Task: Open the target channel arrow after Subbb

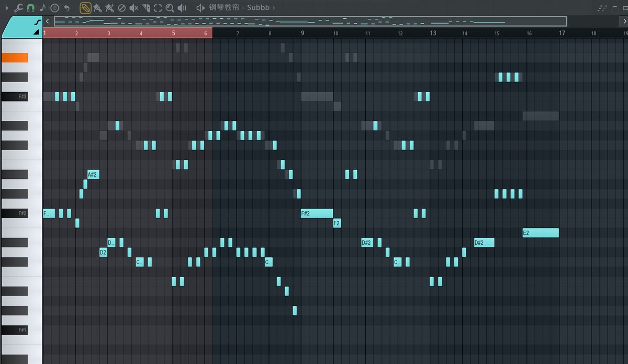Action: coord(274,8)
